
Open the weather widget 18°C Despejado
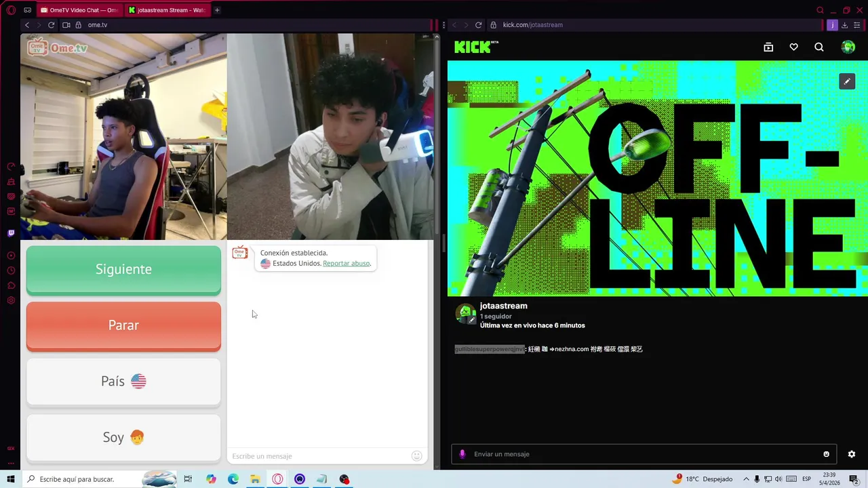(703, 479)
